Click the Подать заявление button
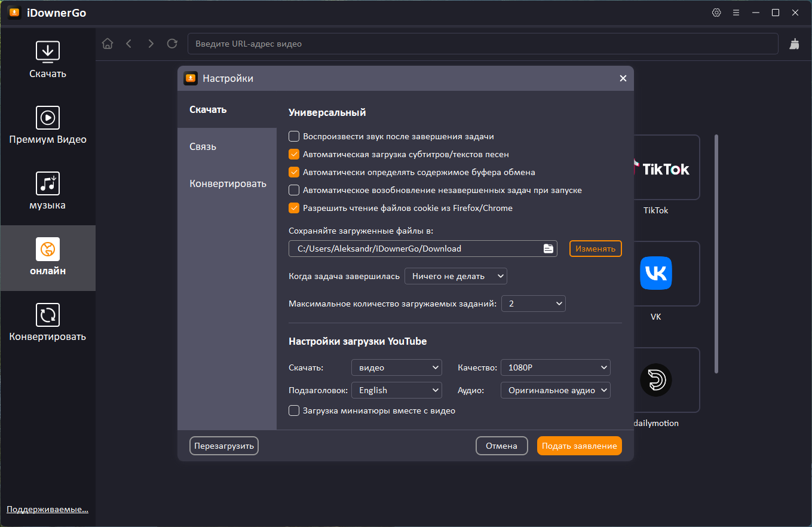 [x=580, y=446]
